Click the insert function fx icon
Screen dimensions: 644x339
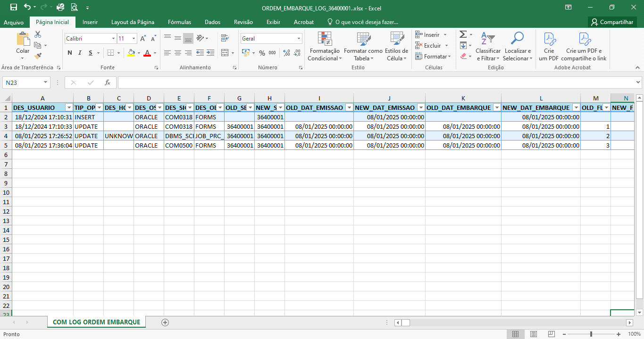[x=108, y=83]
